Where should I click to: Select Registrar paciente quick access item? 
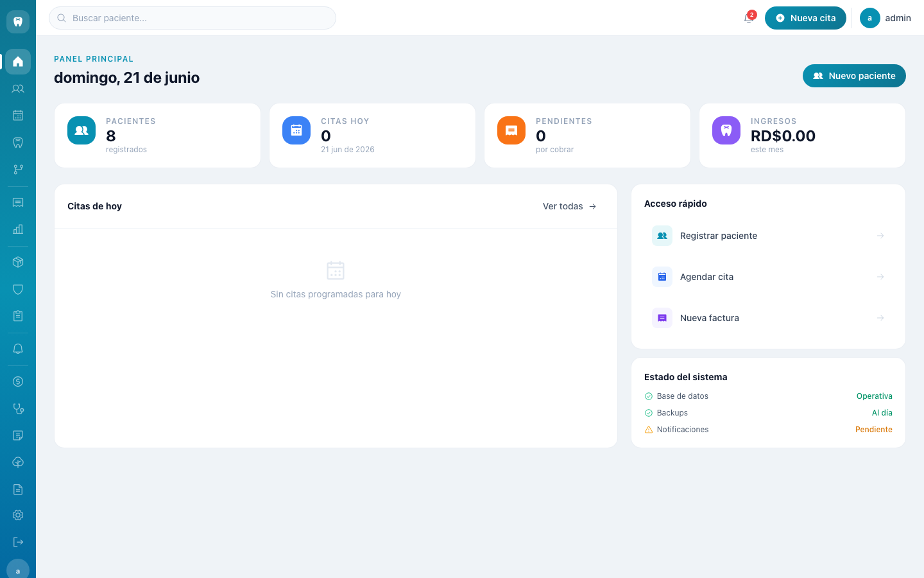tap(768, 236)
